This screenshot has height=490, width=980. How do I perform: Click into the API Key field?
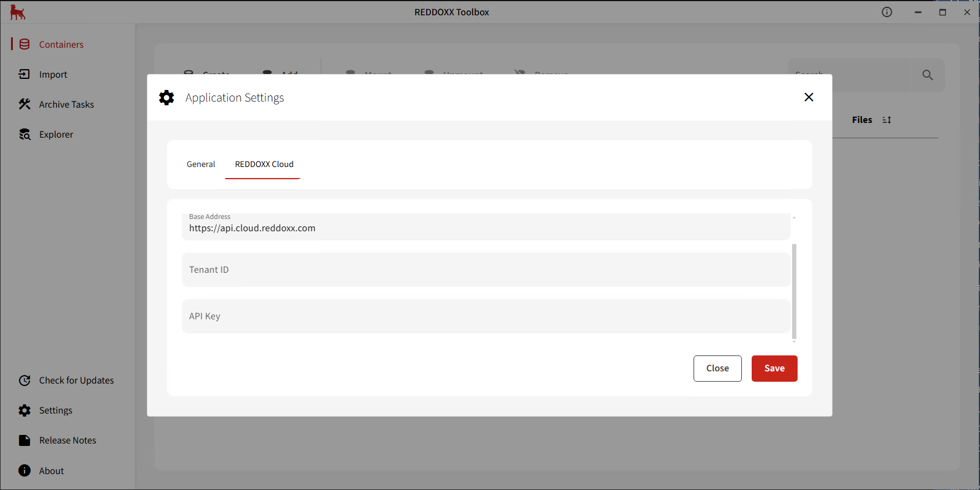point(486,316)
